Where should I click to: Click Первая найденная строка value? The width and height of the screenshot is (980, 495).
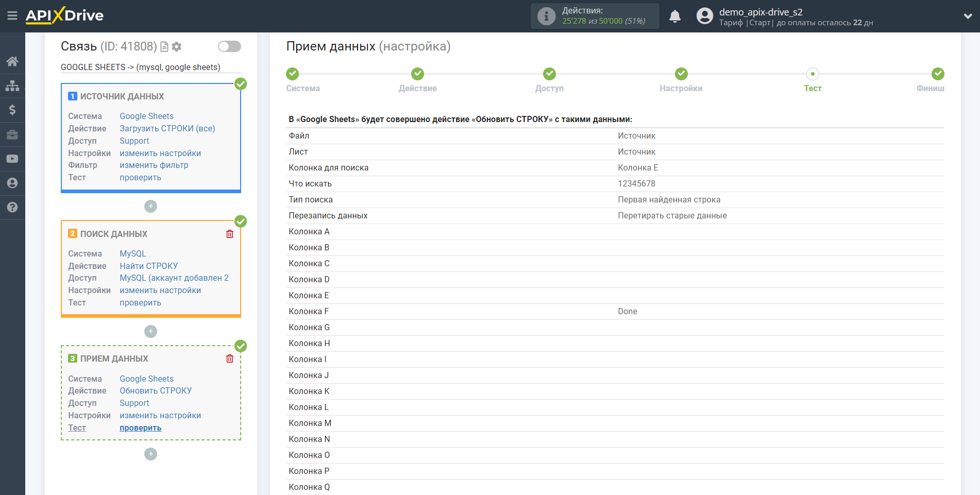tap(669, 199)
